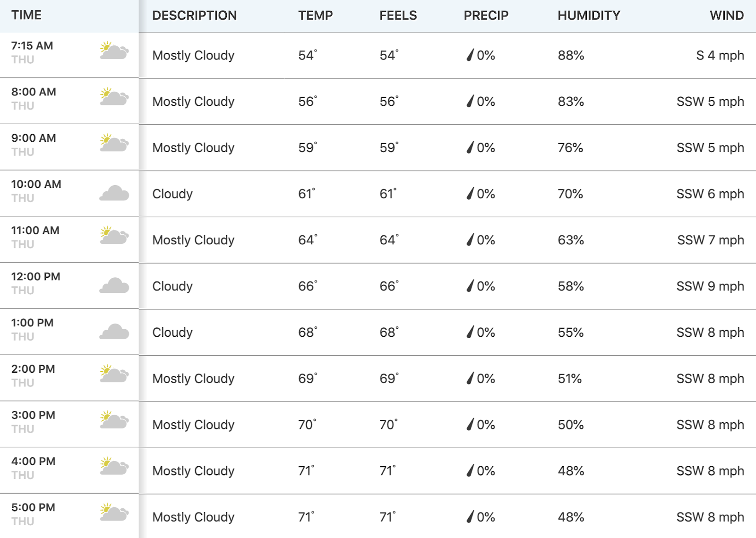Select the 9:00 AM THU time cell
Screen dimensions: 756x538
click(x=69, y=147)
